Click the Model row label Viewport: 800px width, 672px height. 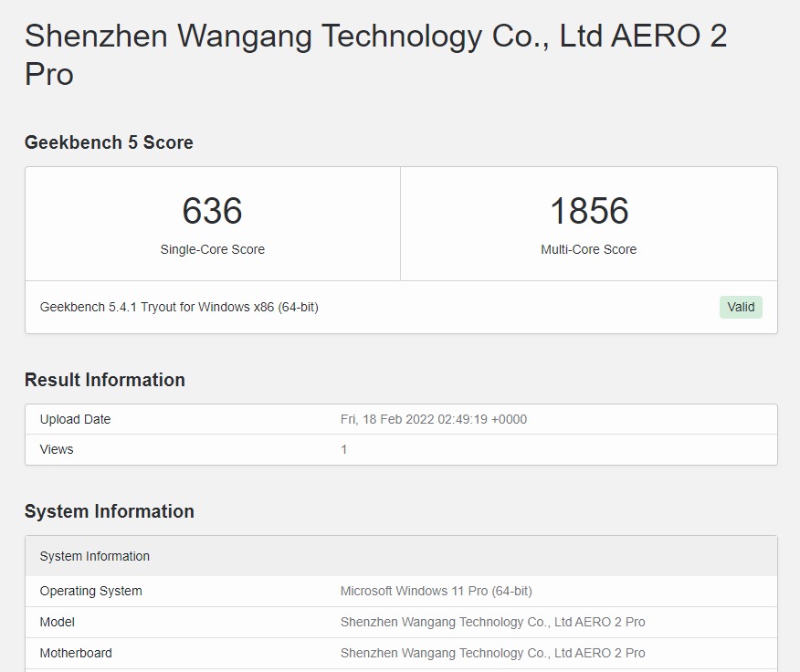[x=58, y=622]
